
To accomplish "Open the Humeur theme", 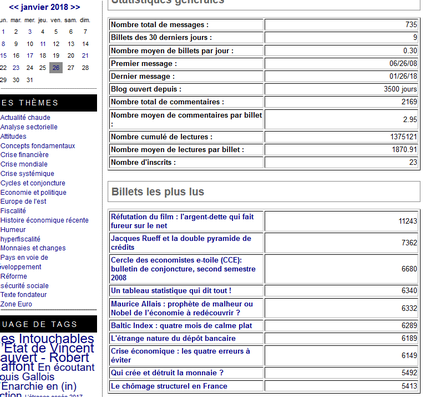I will 13,229.
